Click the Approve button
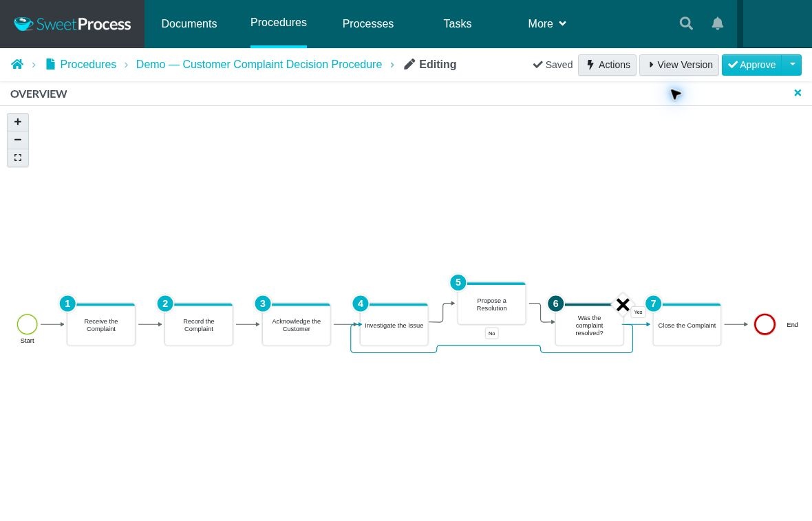812x521 pixels. pyautogui.click(x=752, y=65)
